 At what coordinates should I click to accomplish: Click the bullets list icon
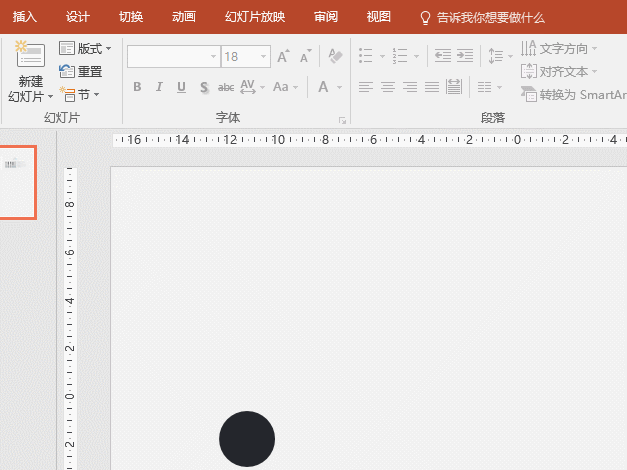click(x=367, y=56)
